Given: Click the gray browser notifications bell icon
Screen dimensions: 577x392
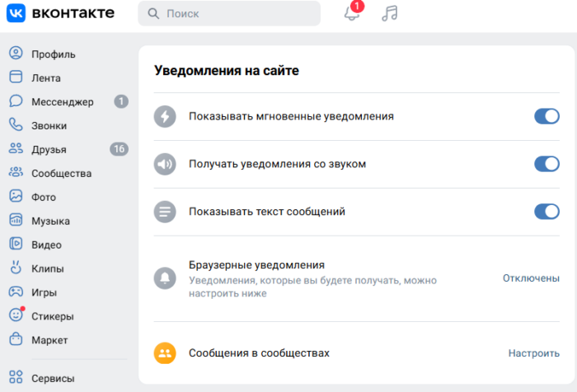Looking at the screenshot, I should pos(165,278).
